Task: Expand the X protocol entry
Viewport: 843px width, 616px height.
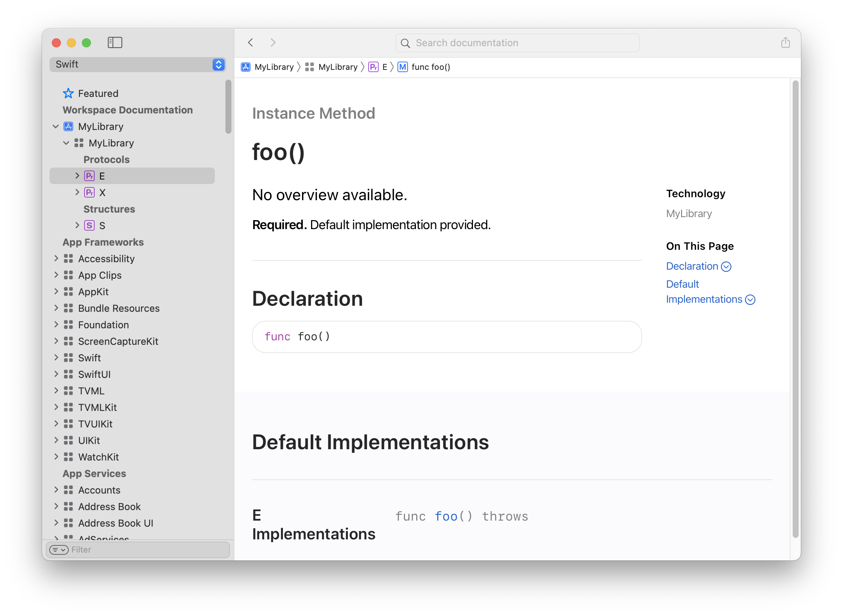Action: [x=77, y=192]
